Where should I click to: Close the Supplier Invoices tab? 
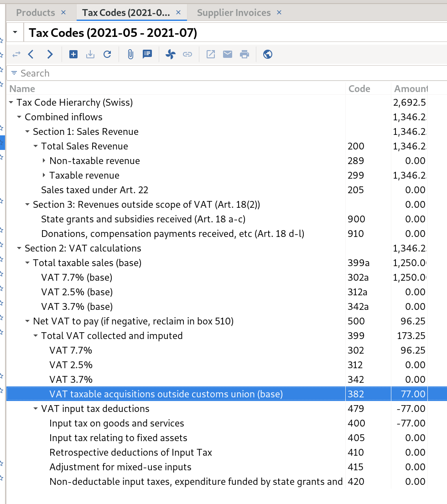point(279,13)
